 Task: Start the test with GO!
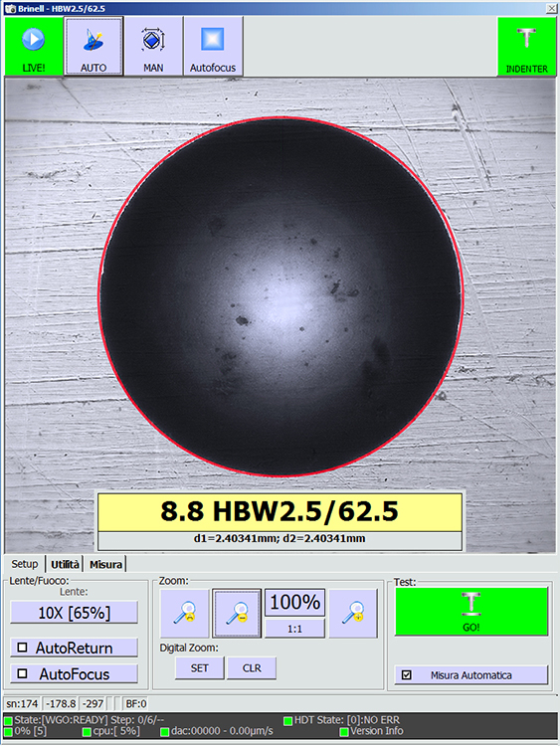point(471,612)
